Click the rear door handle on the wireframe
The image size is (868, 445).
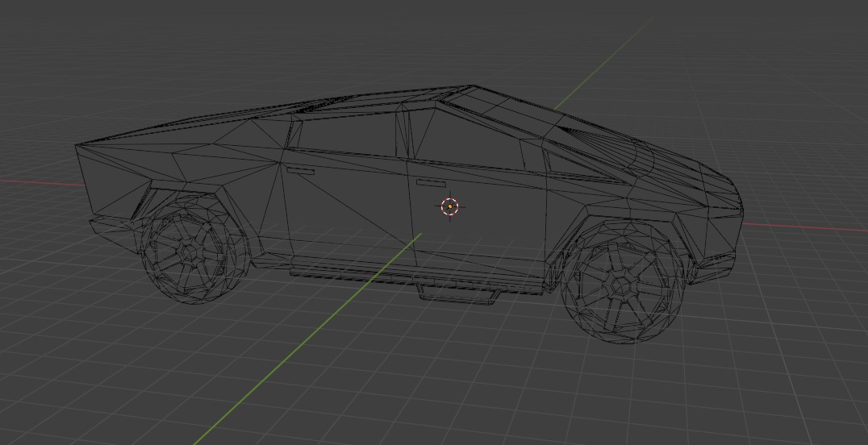point(300,171)
